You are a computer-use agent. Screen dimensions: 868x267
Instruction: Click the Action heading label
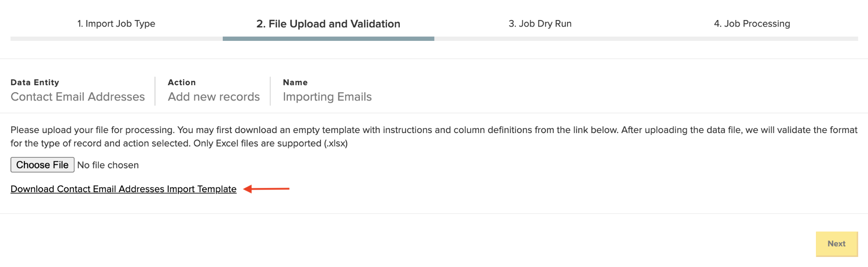[x=182, y=82]
